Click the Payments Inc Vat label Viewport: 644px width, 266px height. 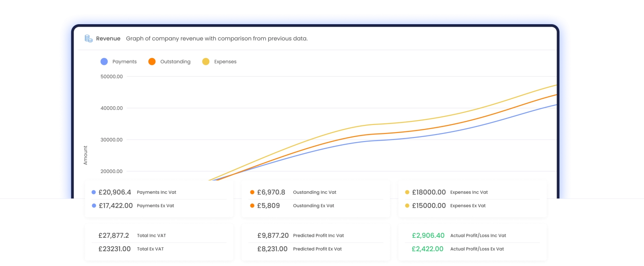click(x=157, y=192)
